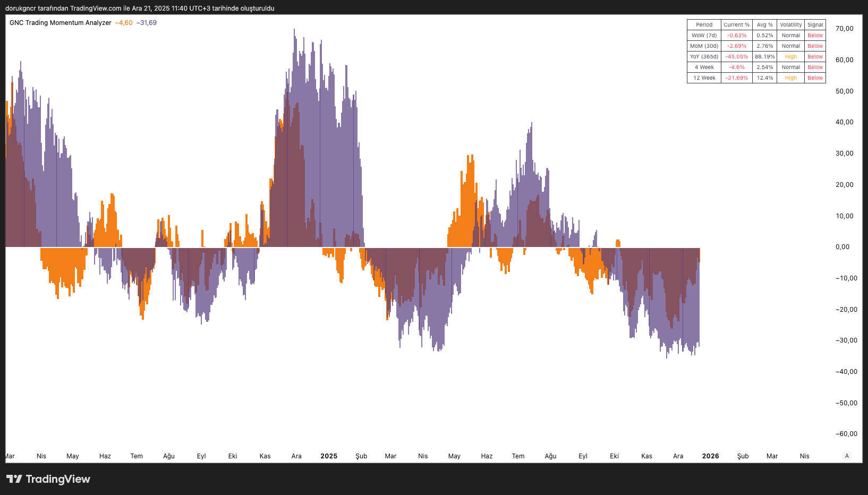
Task: Click the 4 Week row's -4.6% value
Action: pos(736,67)
